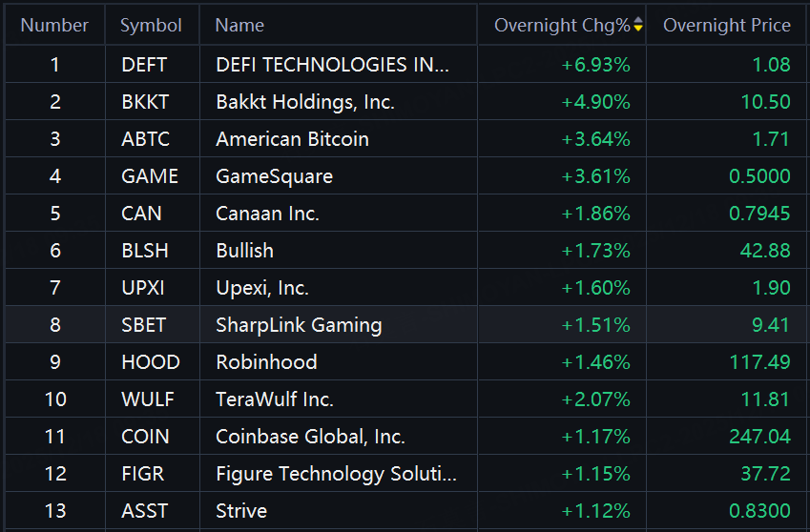Sort by Overnight Chg% arrow icon

point(638,24)
